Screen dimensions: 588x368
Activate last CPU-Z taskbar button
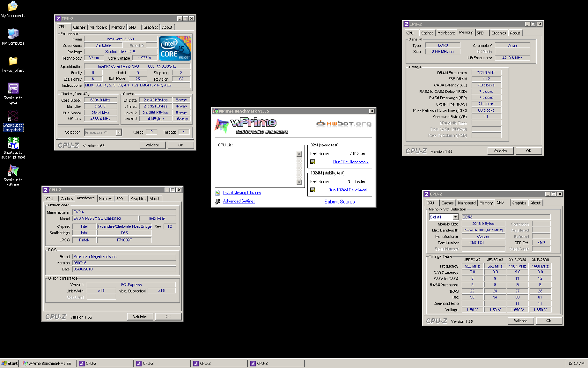pos(277,363)
